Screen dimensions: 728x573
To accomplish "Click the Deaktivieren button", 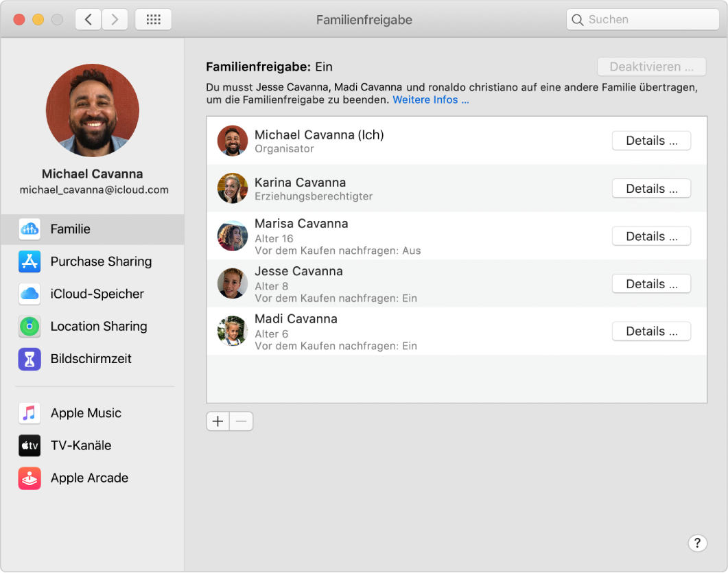I will pyautogui.click(x=651, y=67).
